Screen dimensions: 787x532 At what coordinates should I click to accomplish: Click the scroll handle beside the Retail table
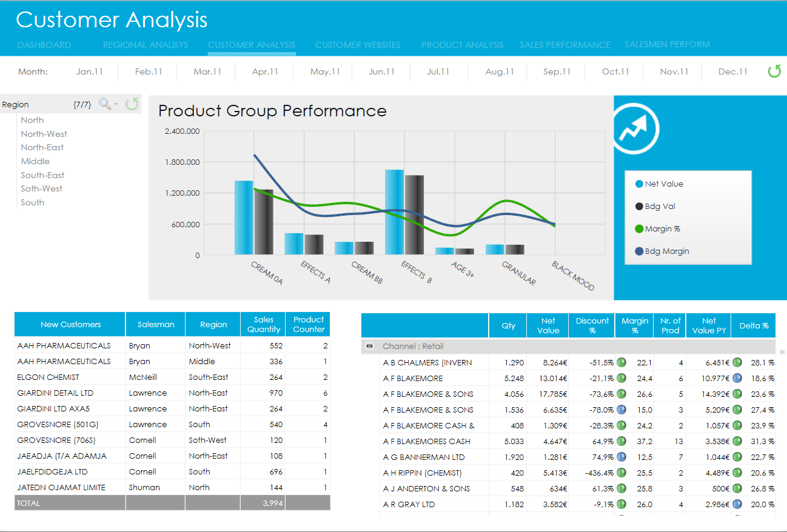tap(782, 351)
